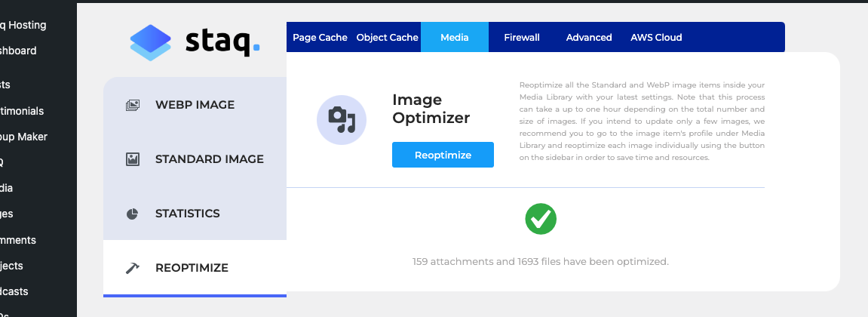Screen dimensions: 868x317
Task: Select the WEBP IMAGE side menu item
Action: [195, 105]
